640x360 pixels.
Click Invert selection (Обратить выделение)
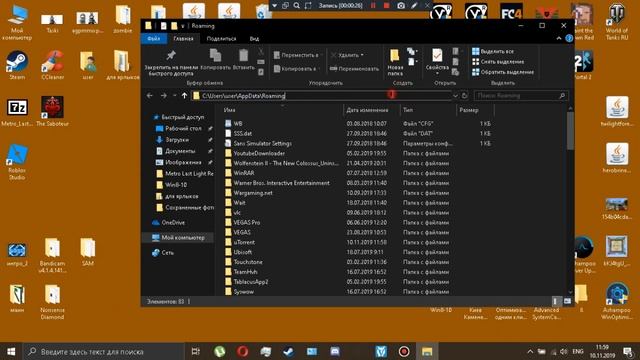pos(503,72)
